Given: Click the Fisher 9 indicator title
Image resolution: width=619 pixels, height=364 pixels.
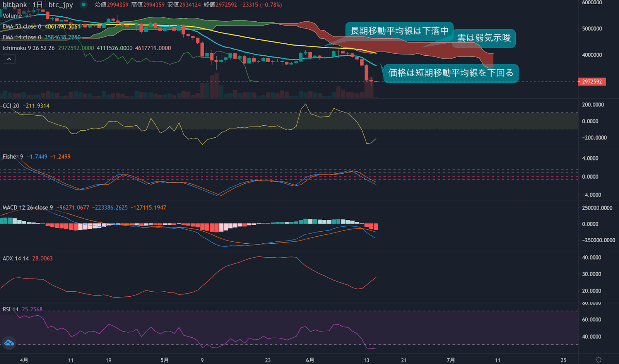Looking at the screenshot, I should (13, 157).
